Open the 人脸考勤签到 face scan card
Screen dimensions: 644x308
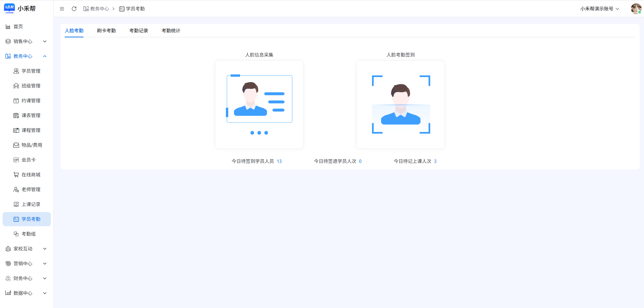point(400,105)
